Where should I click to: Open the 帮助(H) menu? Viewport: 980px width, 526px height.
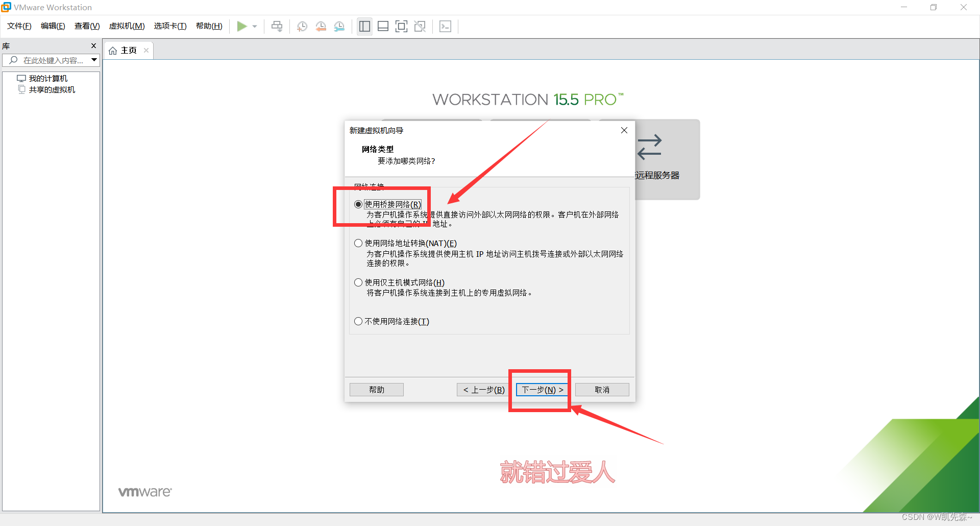[209, 26]
